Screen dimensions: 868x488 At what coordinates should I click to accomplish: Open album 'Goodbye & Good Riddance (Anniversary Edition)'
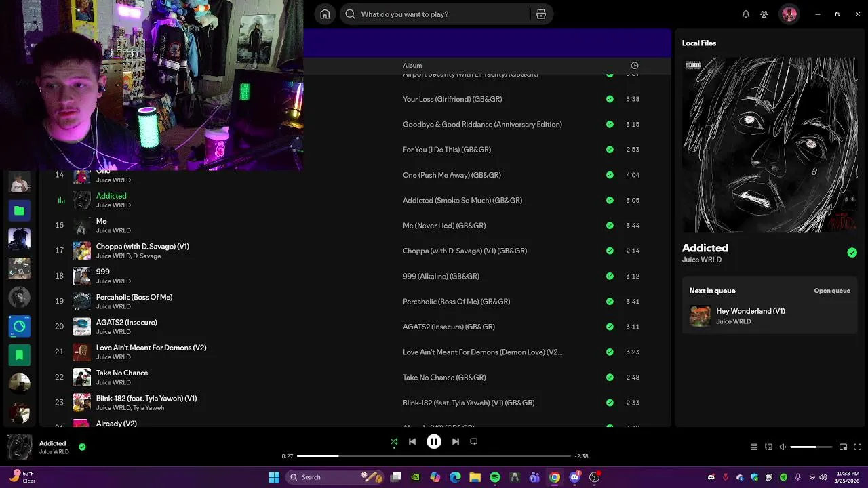pyautogui.click(x=482, y=125)
